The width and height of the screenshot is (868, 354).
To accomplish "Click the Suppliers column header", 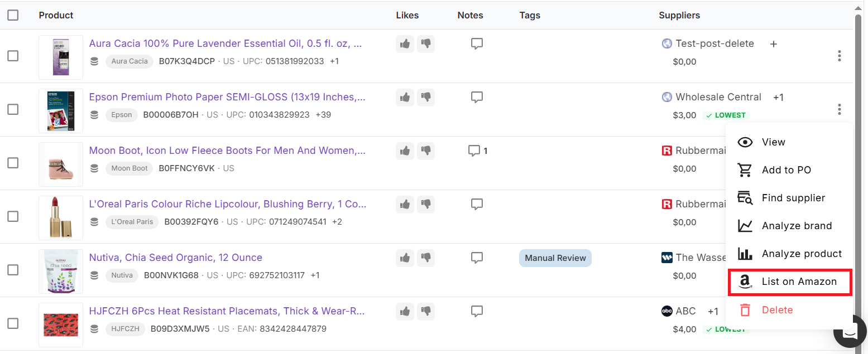I will 679,15.
